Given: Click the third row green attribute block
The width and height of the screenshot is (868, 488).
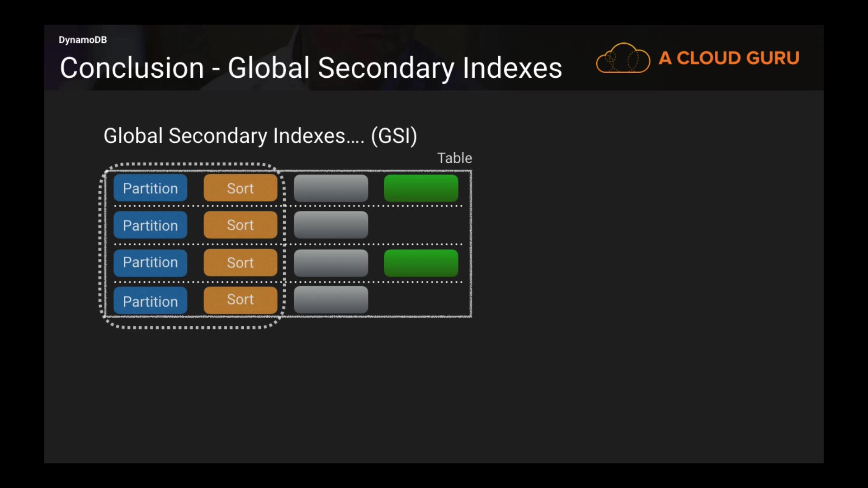Looking at the screenshot, I should [x=420, y=263].
